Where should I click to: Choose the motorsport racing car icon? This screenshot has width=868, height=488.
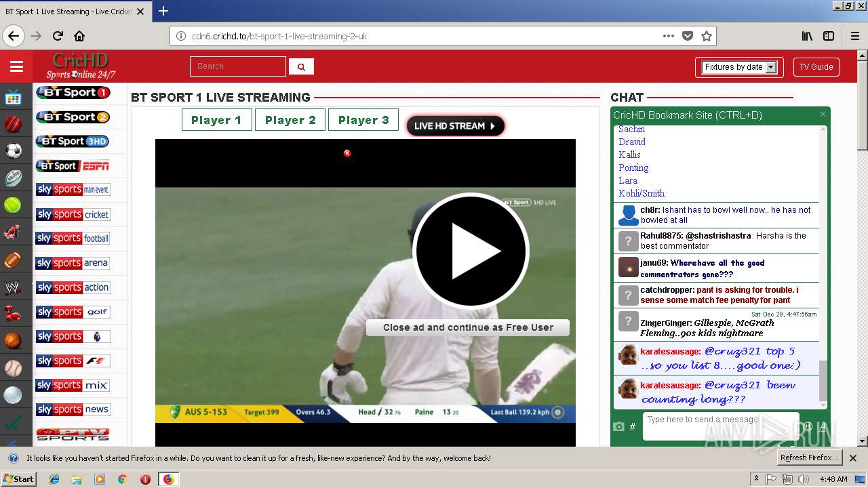pyautogui.click(x=13, y=232)
